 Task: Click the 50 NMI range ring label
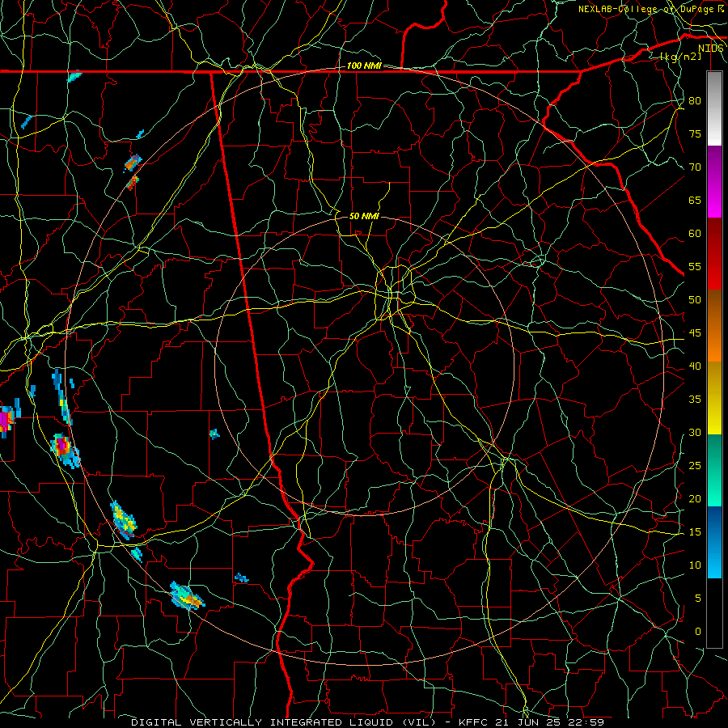pos(364,216)
